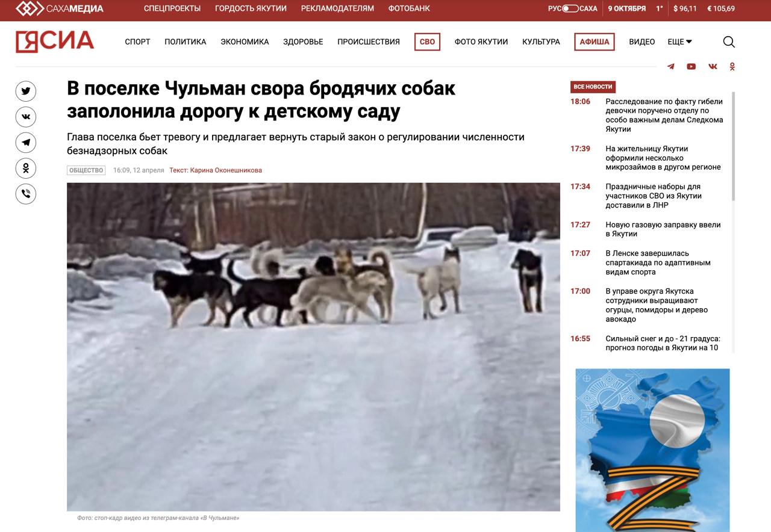Open the stray dogs article photo
The image size is (771, 532).
tap(313, 347)
